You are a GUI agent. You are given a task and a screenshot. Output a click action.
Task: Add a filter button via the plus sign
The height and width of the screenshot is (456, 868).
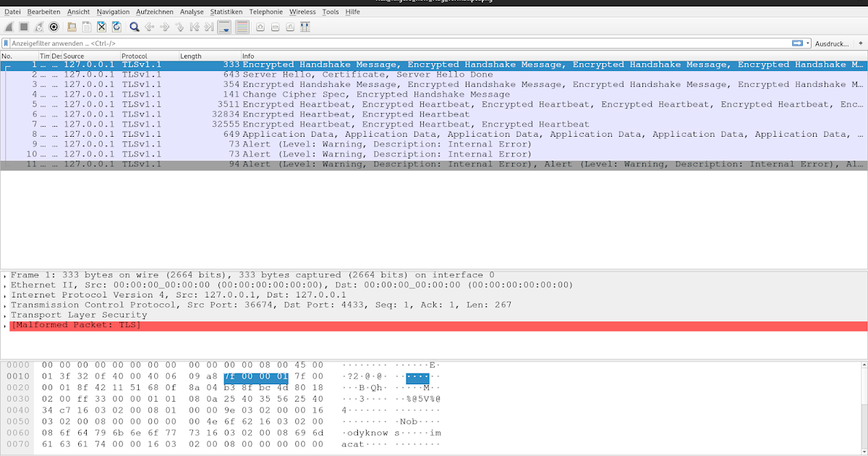click(861, 43)
